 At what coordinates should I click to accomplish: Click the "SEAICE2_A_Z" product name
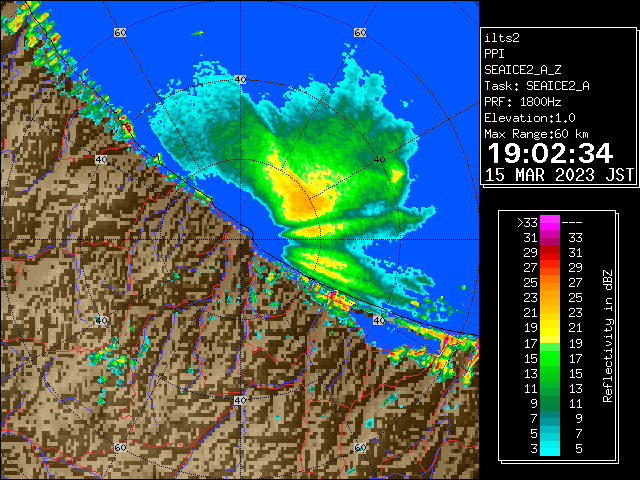(x=522, y=70)
